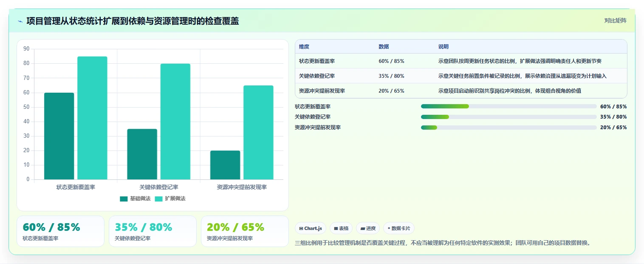Click the 资源冲突提前发现率 progress bar
644x264 pixels.
[509, 128]
